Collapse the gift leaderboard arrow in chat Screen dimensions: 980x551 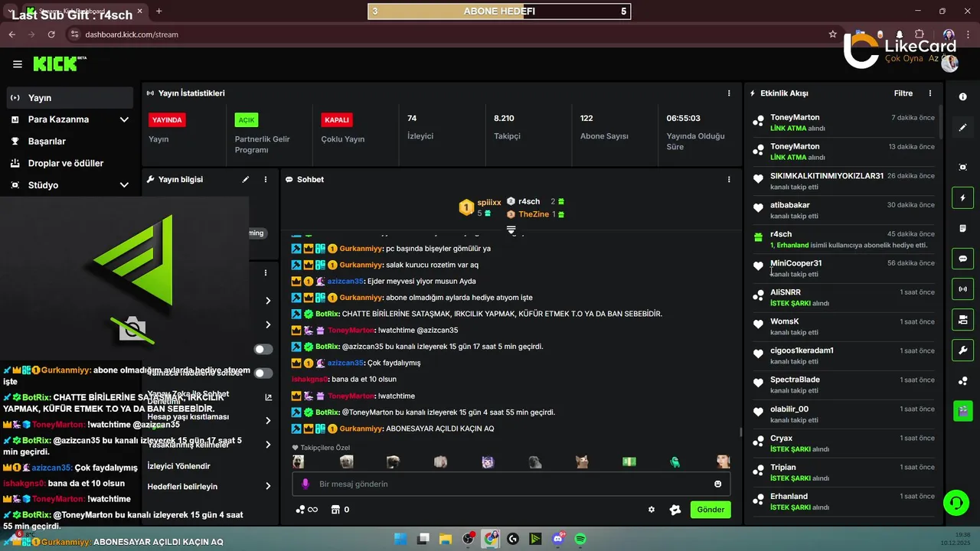point(511,230)
